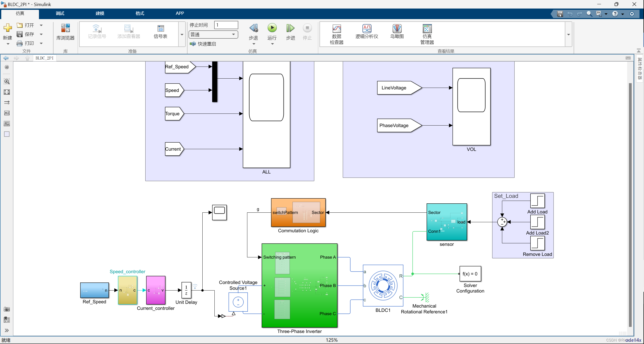Switch to the Modeling (建模) tab
Image resolution: width=644 pixels, height=344 pixels.
pos(100,13)
